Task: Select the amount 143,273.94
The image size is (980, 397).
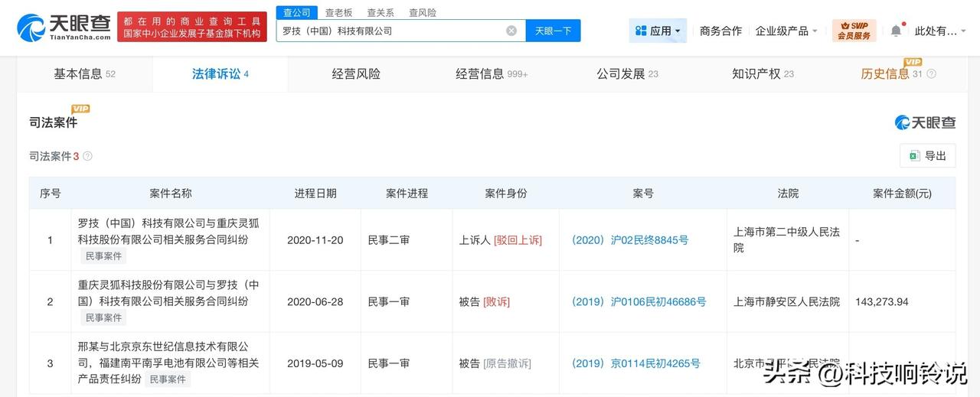Action: coord(882,302)
